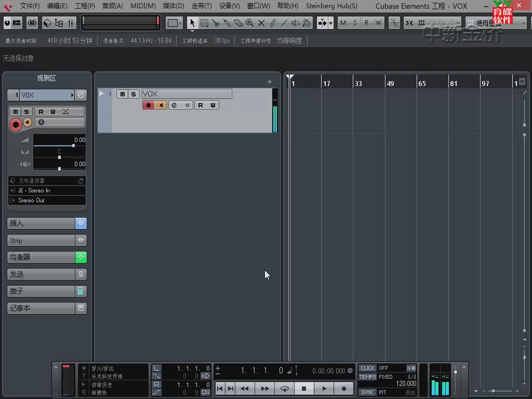Open the MIDI(M) menu
The image size is (532, 399).
pos(143,6)
